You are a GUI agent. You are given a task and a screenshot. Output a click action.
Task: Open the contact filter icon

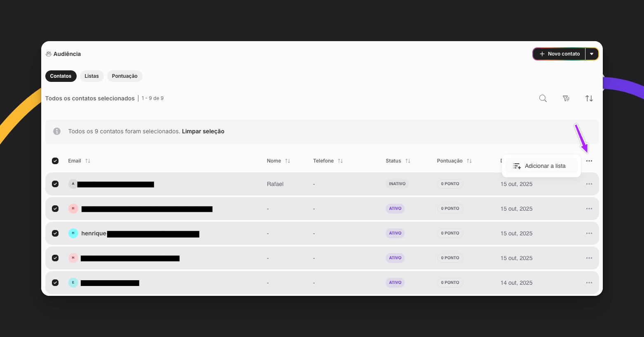click(x=566, y=98)
